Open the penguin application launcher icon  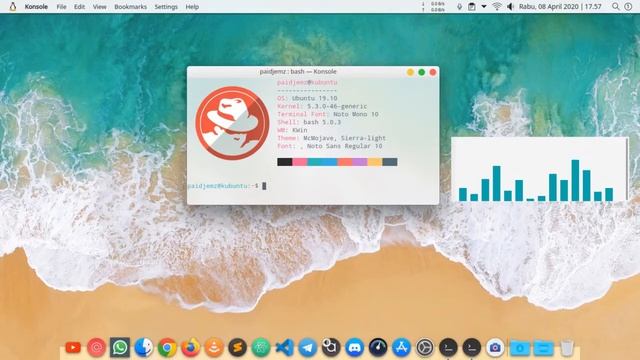click(x=13, y=7)
